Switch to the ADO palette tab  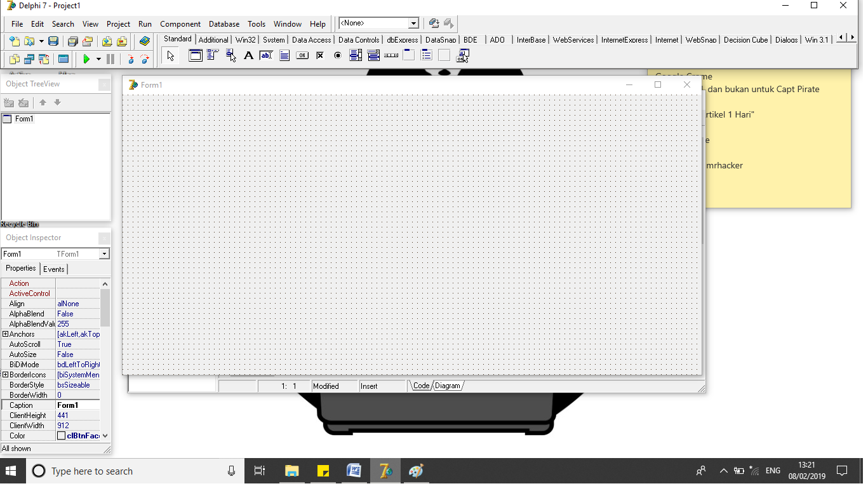(497, 39)
